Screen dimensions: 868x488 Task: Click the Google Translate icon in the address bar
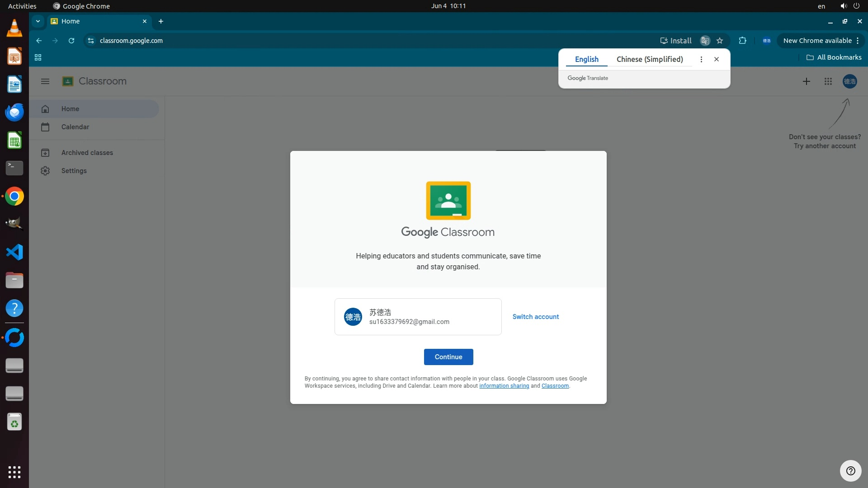tap(705, 41)
